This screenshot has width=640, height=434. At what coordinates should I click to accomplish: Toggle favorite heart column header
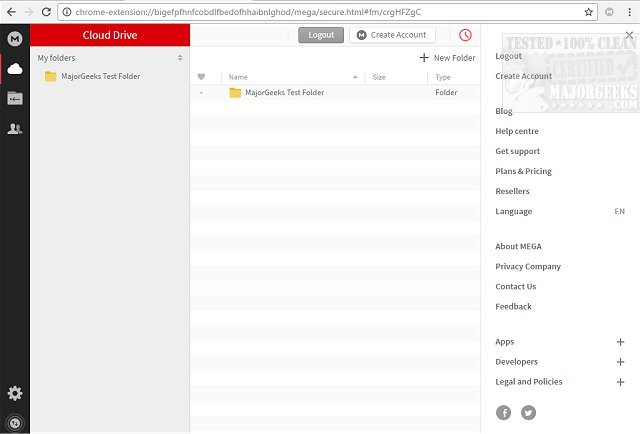pyautogui.click(x=202, y=77)
